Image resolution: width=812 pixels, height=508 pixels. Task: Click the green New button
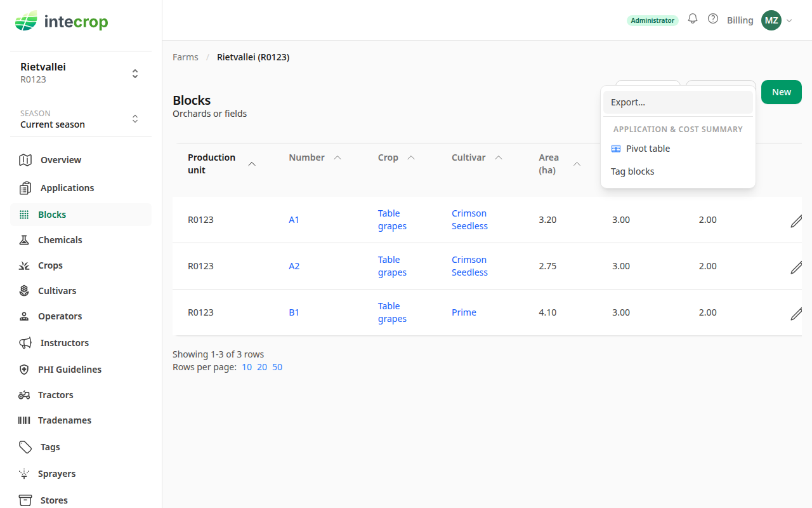click(x=782, y=92)
